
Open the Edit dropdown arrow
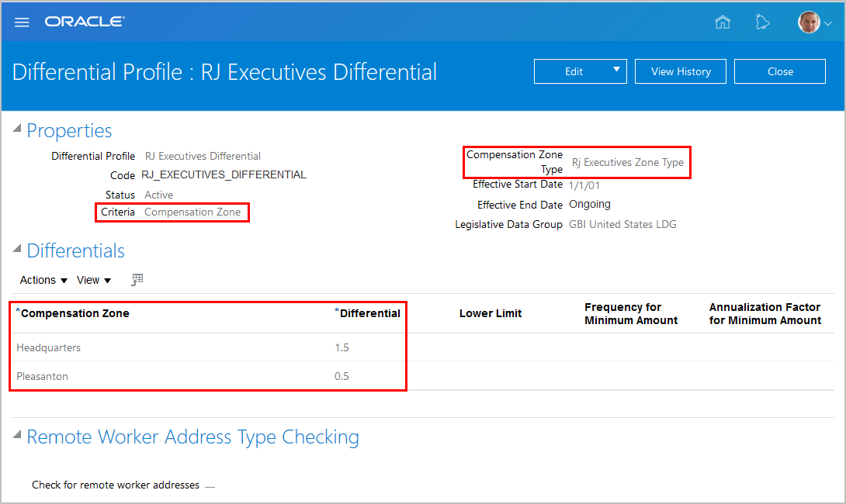(617, 70)
